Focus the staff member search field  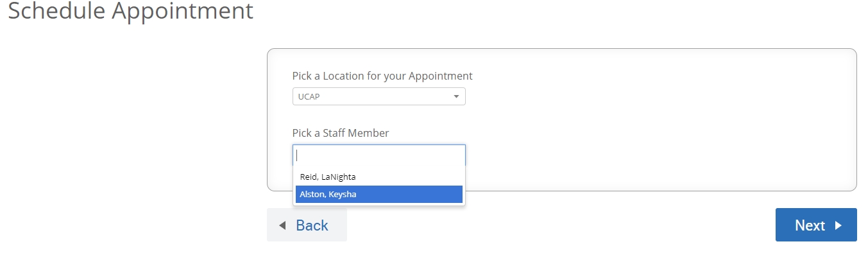coord(379,155)
